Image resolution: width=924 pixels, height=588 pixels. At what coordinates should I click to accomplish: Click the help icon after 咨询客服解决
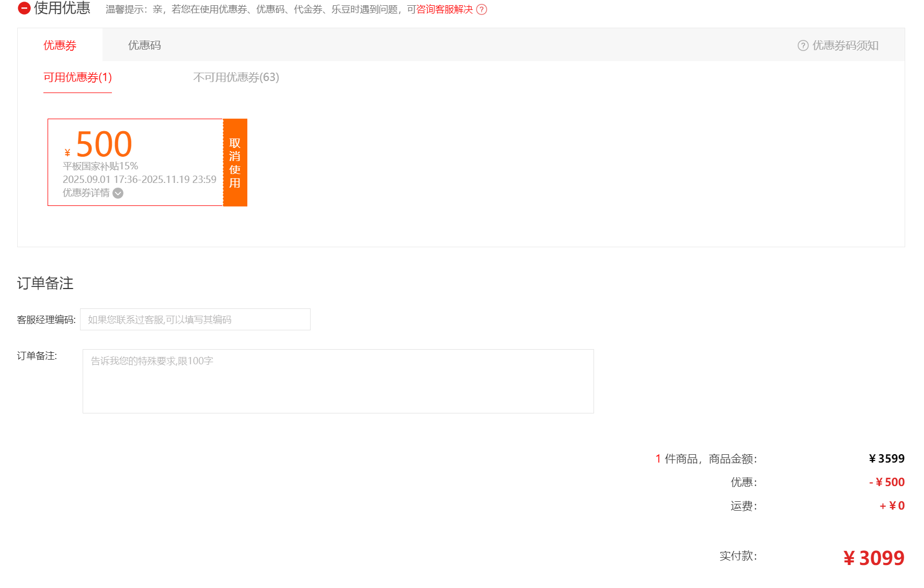(x=482, y=9)
